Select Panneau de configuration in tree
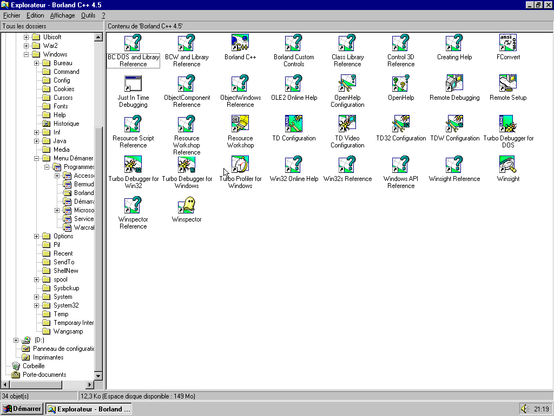Screen dimensions: 554x416 [64, 348]
